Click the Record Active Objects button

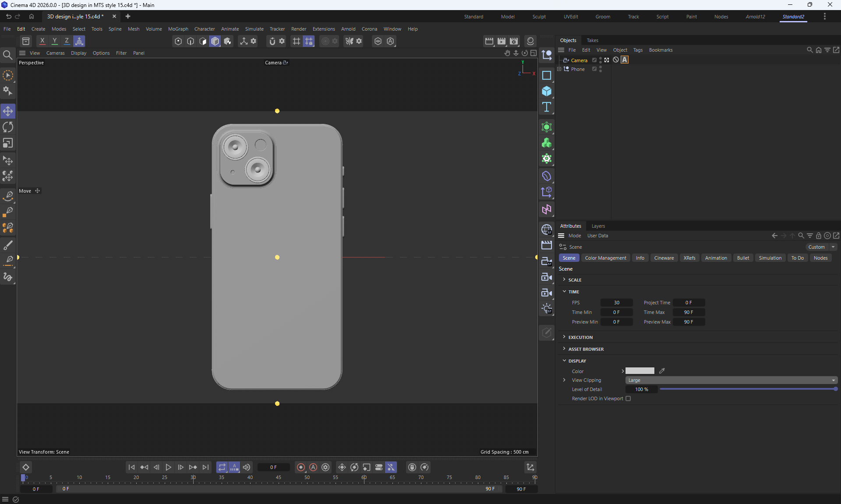click(301, 467)
